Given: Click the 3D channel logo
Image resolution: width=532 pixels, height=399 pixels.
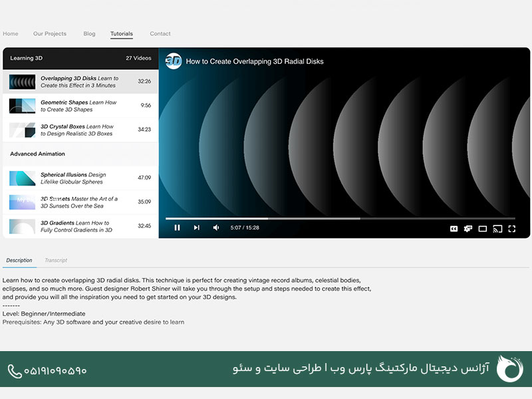Looking at the screenshot, I should coord(174,61).
